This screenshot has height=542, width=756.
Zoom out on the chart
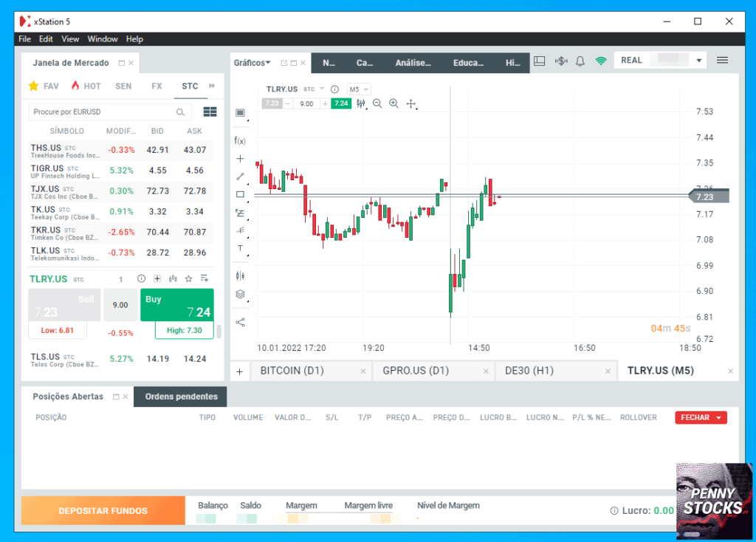[377, 103]
